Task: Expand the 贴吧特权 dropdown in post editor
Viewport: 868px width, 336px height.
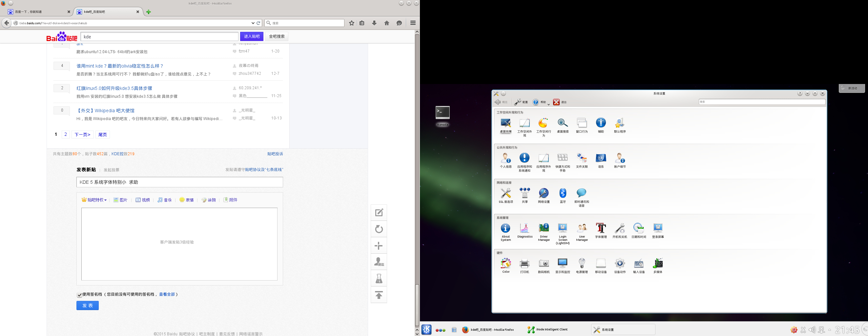Action: click(94, 200)
